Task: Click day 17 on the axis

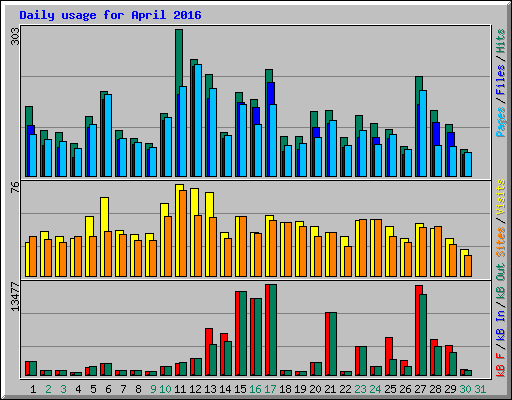Action: point(270,389)
